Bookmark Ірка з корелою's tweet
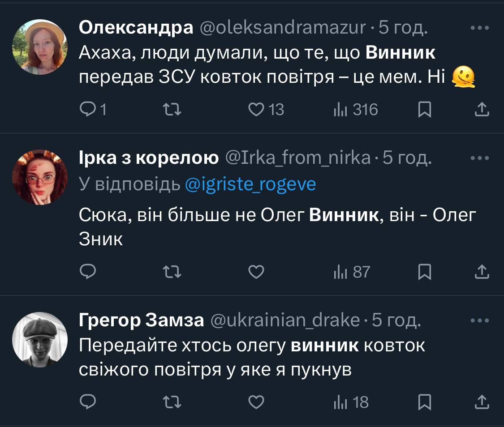Screen dimensions: 504x427 (x=424, y=272)
